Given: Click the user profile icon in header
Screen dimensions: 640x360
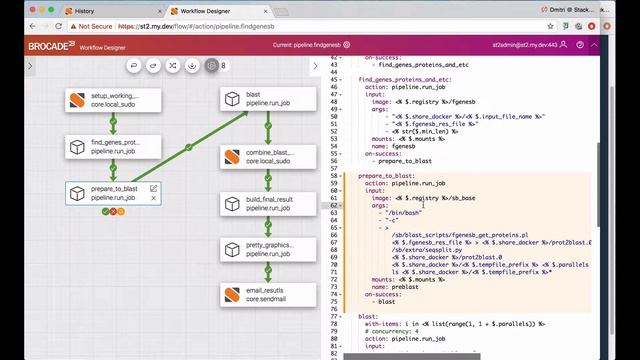Looking at the screenshot, I should (x=563, y=44).
